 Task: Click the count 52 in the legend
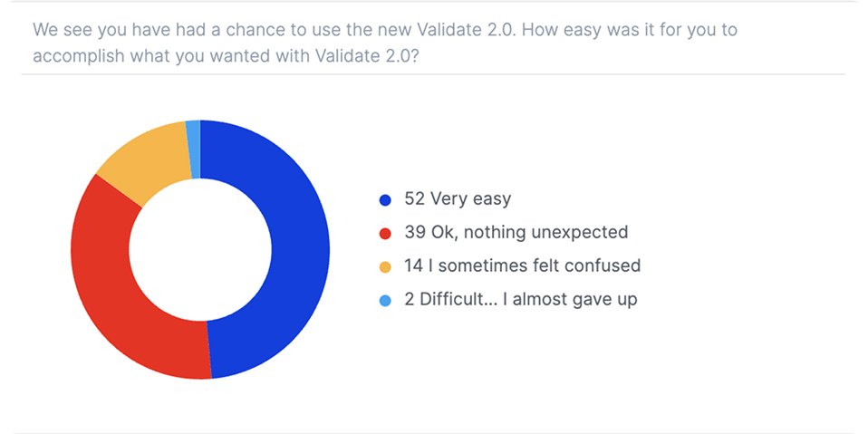(x=414, y=199)
